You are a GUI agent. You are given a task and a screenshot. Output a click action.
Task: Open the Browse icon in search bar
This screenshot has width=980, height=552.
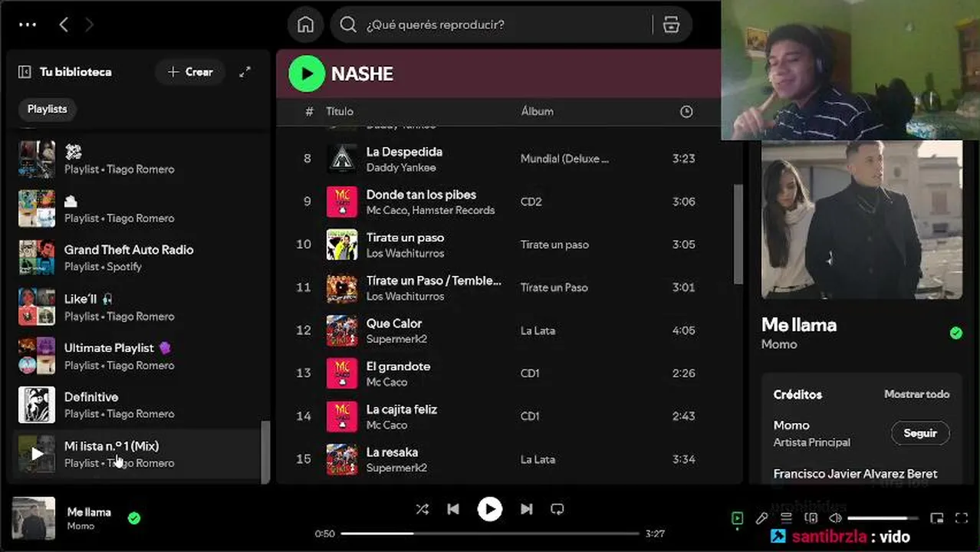coord(671,25)
